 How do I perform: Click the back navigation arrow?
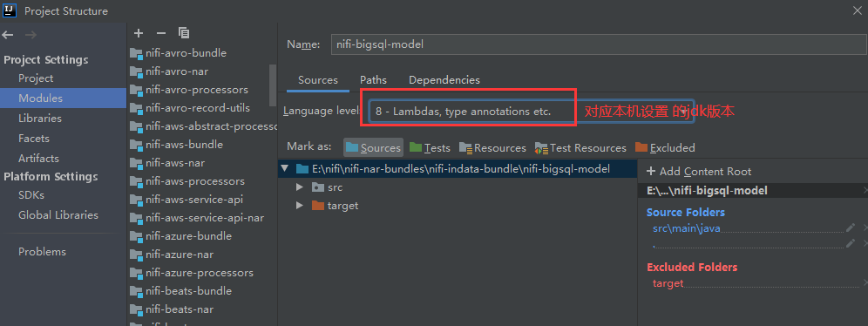[x=8, y=35]
